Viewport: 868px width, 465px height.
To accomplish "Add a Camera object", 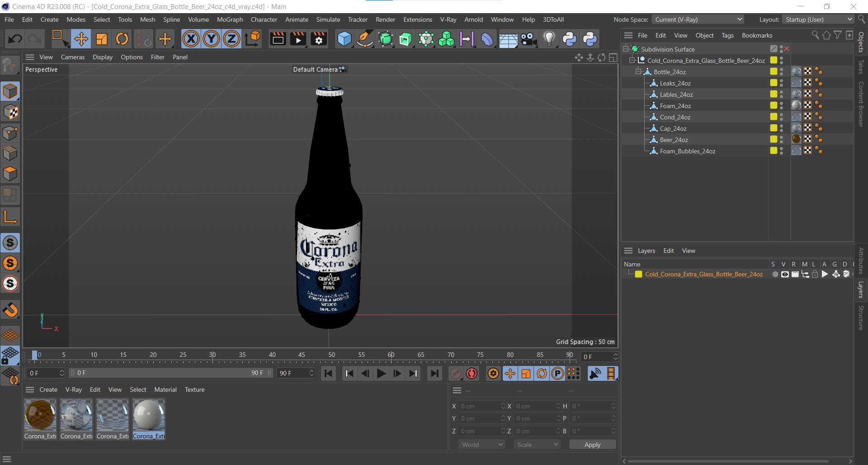I will pos(528,39).
